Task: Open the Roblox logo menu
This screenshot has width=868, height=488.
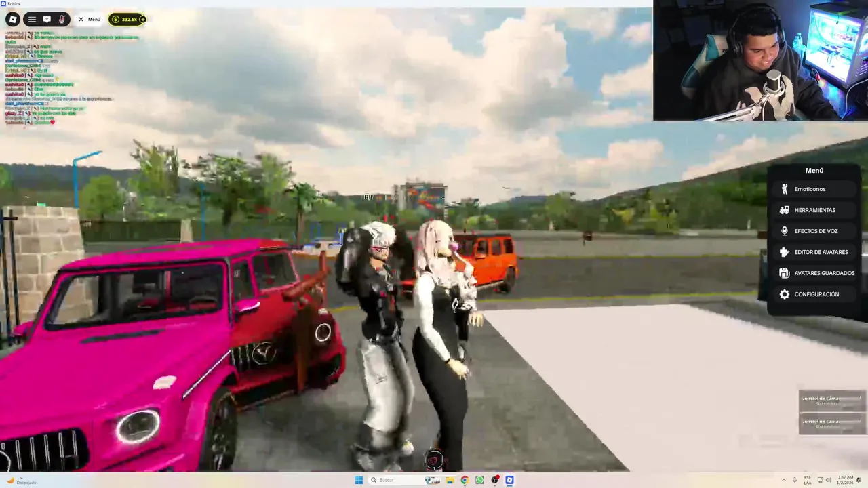Action: click(13, 19)
